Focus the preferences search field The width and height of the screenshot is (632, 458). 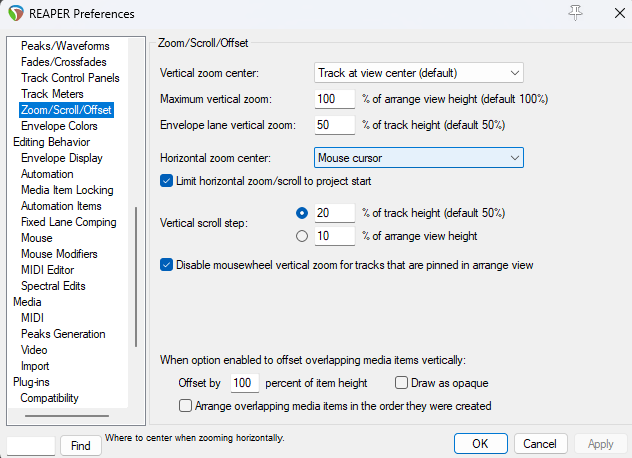point(31,446)
